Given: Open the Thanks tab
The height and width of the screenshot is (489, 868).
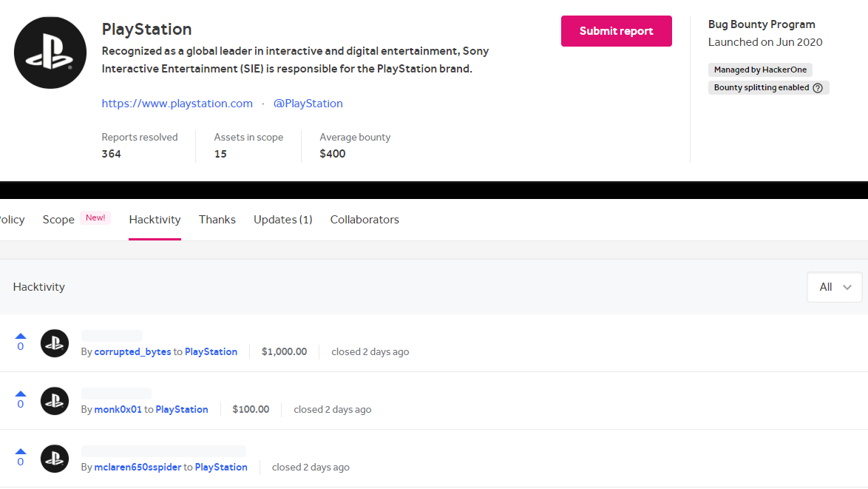Looking at the screenshot, I should [217, 220].
